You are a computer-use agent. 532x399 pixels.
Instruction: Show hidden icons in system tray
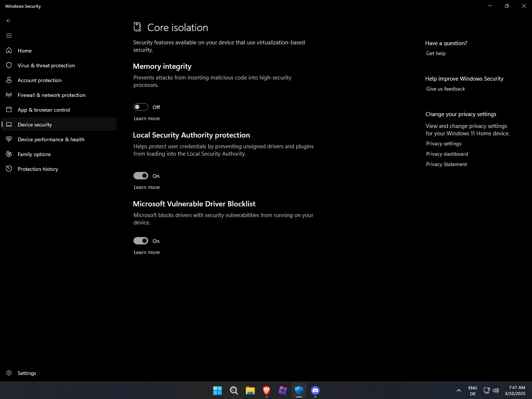coord(459,390)
